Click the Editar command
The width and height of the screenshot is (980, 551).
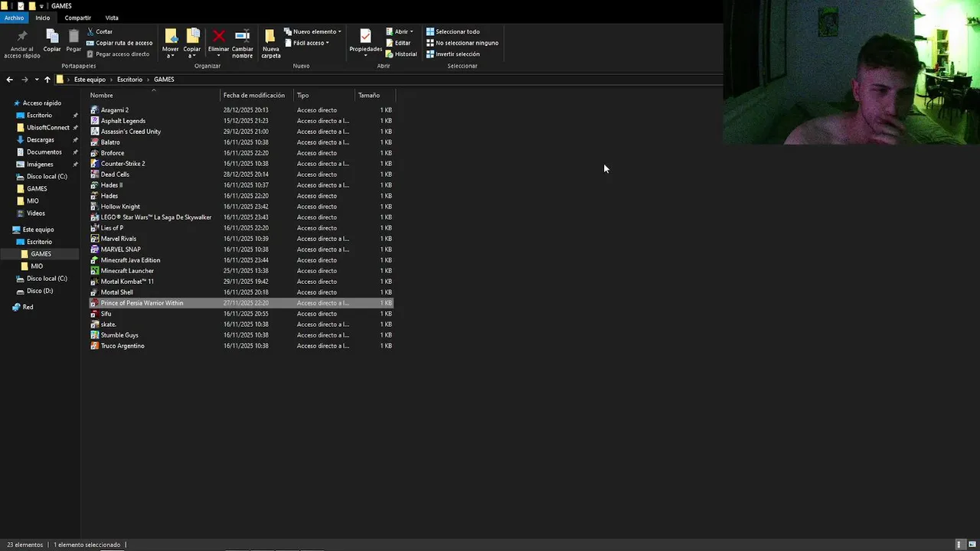pyautogui.click(x=398, y=43)
